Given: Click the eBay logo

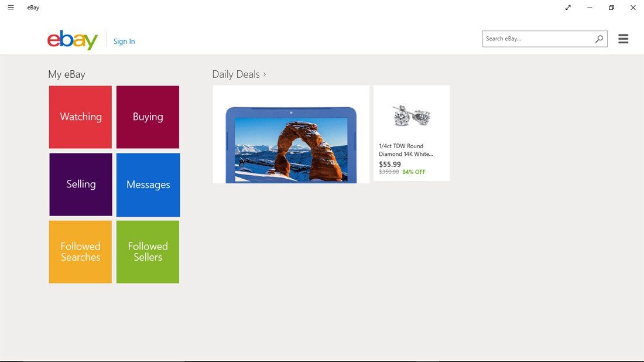Looking at the screenshot, I should [72, 40].
